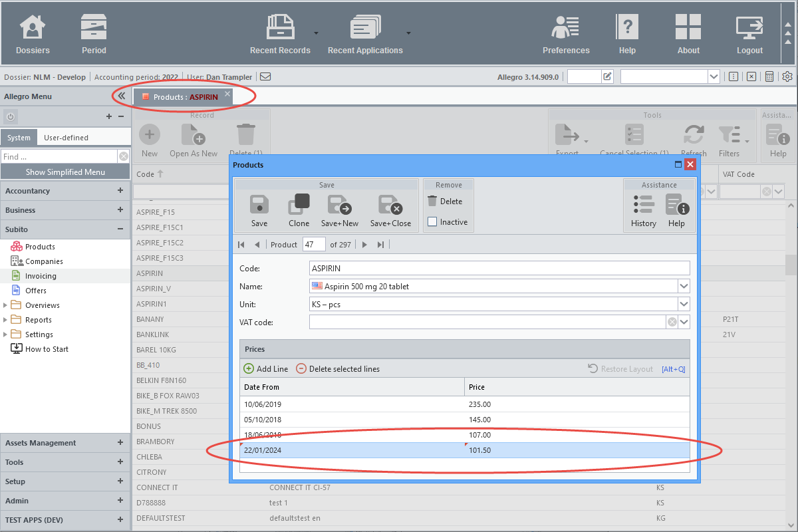798x532 pixels.
Task: Click Save in Products dialog
Action: tap(259, 211)
